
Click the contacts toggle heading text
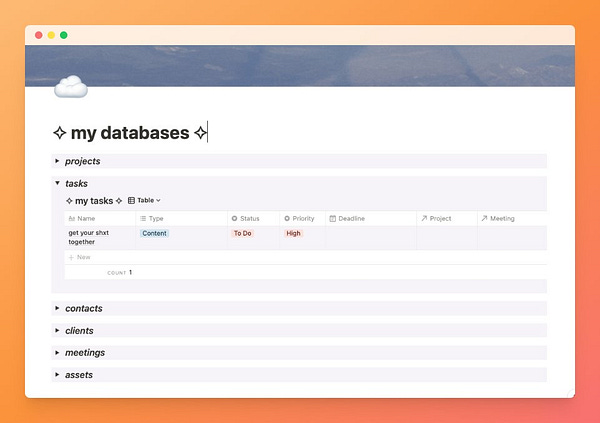[84, 308]
